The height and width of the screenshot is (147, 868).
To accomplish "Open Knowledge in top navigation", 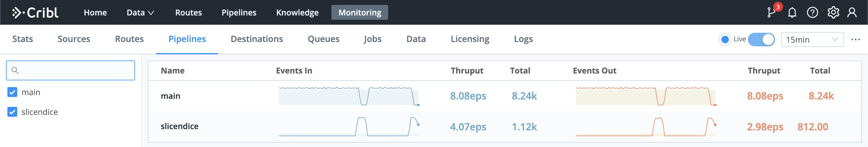I will (297, 12).
